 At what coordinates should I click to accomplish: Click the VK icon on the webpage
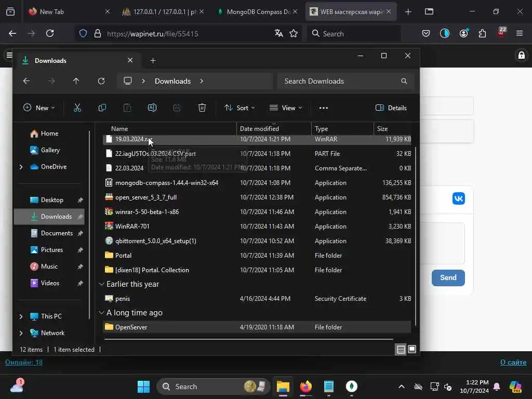(458, 198)
